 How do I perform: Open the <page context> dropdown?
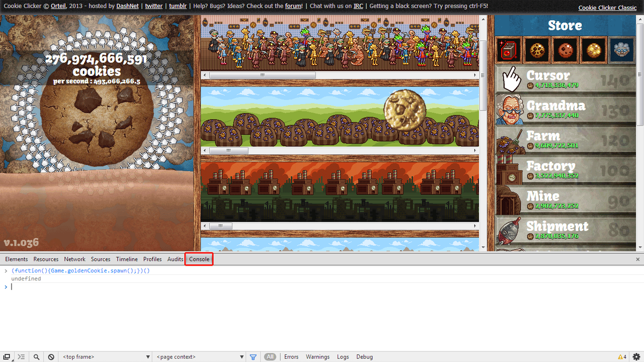(x=200, y=357)
